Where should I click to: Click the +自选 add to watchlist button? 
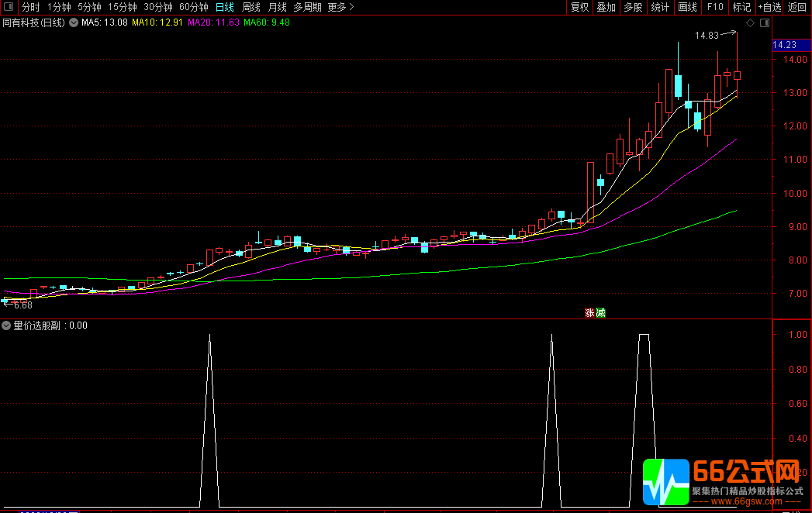point(769,7)
